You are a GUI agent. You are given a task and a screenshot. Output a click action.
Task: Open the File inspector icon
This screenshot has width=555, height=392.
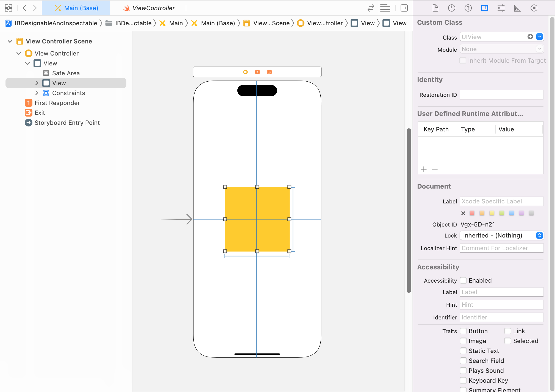point(435,8)
